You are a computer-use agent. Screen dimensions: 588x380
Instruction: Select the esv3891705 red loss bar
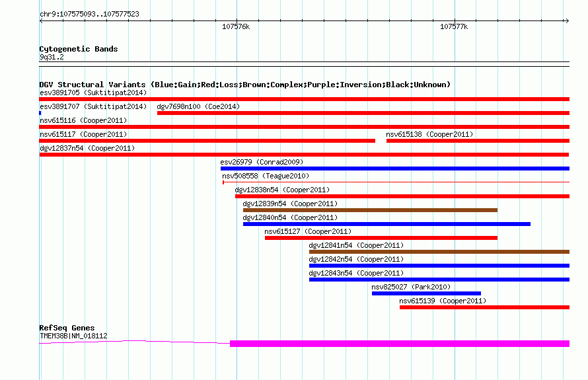point(304,99)
